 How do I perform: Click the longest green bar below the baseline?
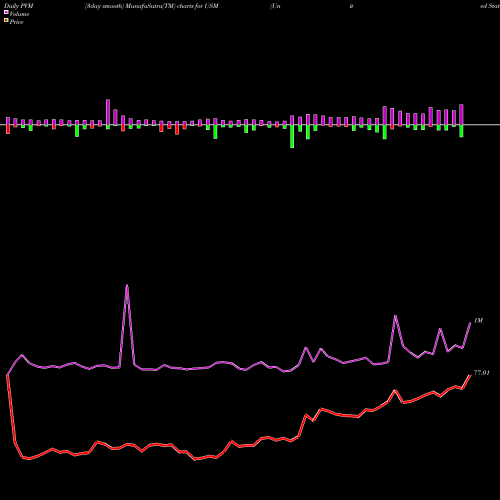click(x=292, y=136)
